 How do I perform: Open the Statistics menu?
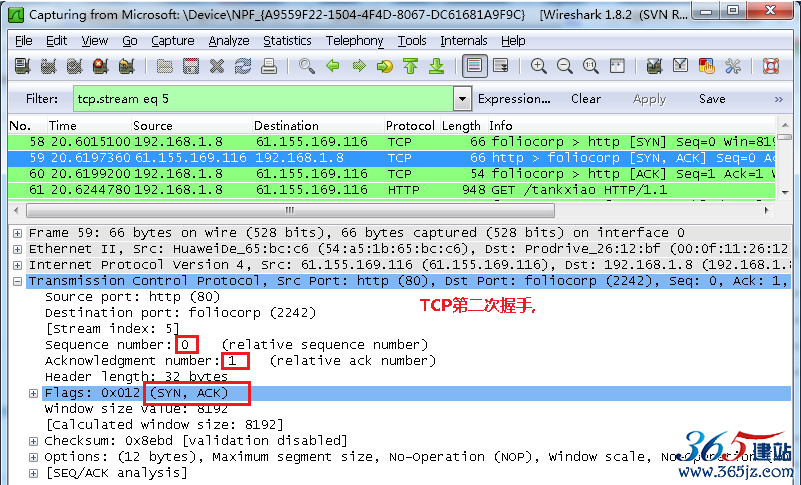287,40
